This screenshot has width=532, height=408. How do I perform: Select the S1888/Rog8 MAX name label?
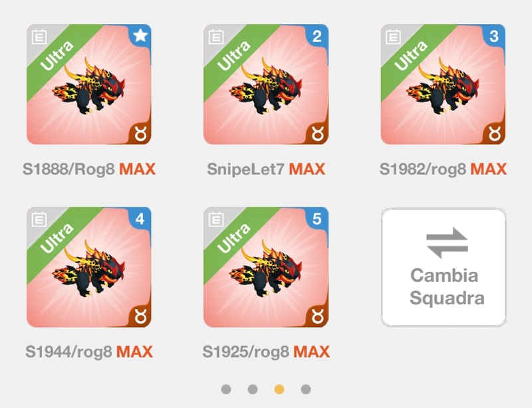89,169
